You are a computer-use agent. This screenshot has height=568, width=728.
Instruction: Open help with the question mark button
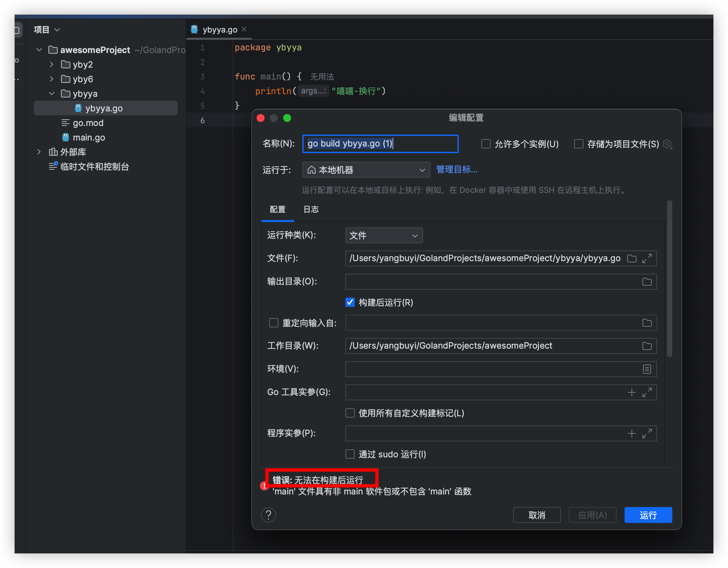click(x=268, y=515)
